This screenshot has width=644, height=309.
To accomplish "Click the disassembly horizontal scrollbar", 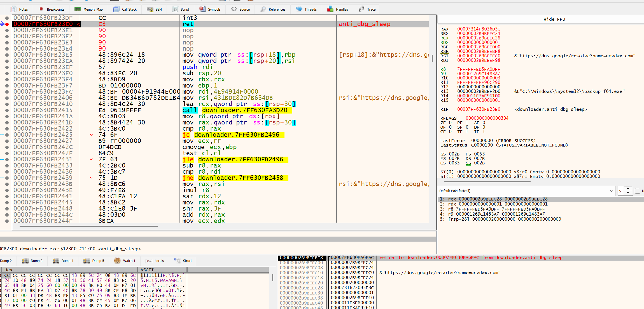I will 89,226.
